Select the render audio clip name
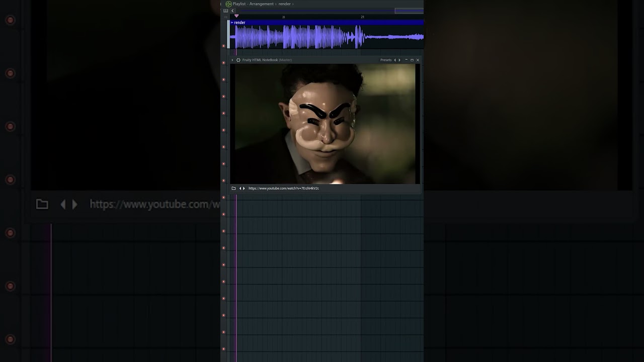This screenshot has width=644, height=362. tap(239, 23)
